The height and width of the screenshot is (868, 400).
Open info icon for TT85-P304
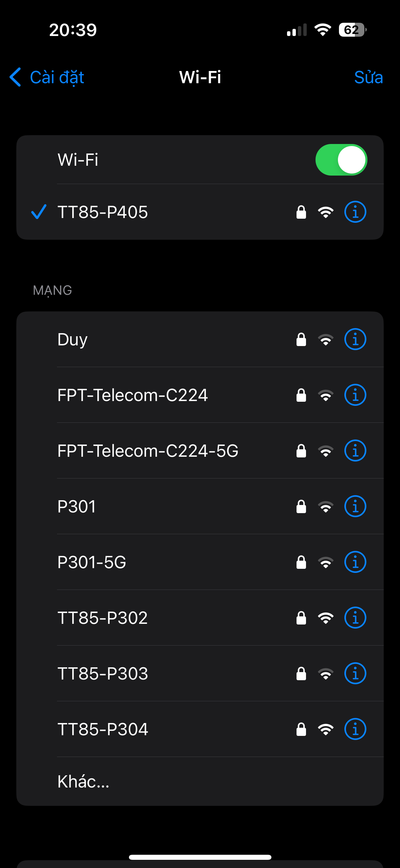[x=355, y=729]
